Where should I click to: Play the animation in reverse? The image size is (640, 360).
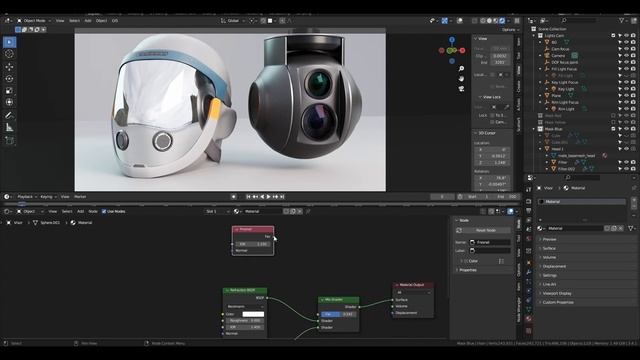(x=262, y=197)
